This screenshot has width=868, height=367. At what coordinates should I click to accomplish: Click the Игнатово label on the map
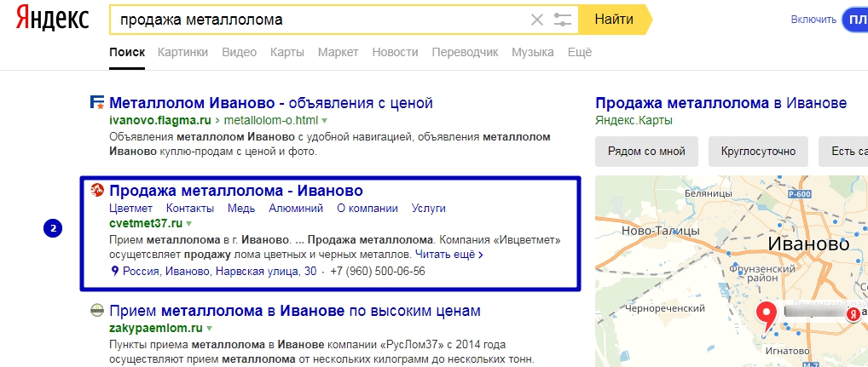point(787,352)
